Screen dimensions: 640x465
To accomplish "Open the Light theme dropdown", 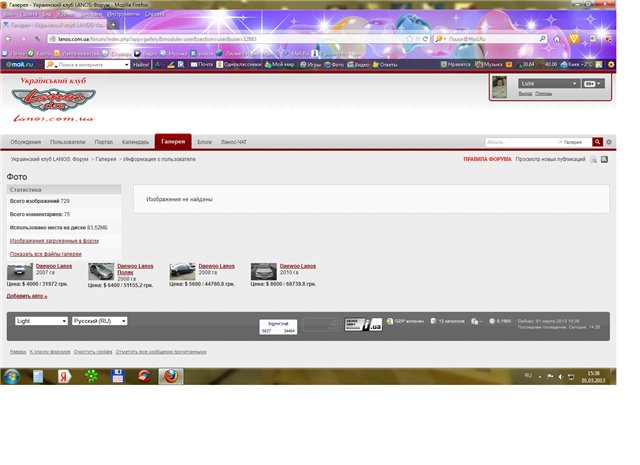I will click(40, 321).
